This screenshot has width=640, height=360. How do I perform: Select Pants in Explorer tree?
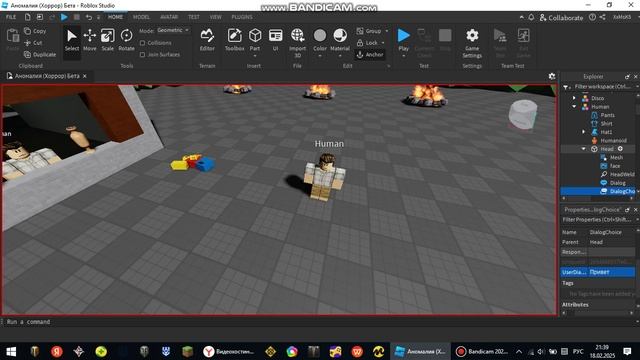pos(607,115)
